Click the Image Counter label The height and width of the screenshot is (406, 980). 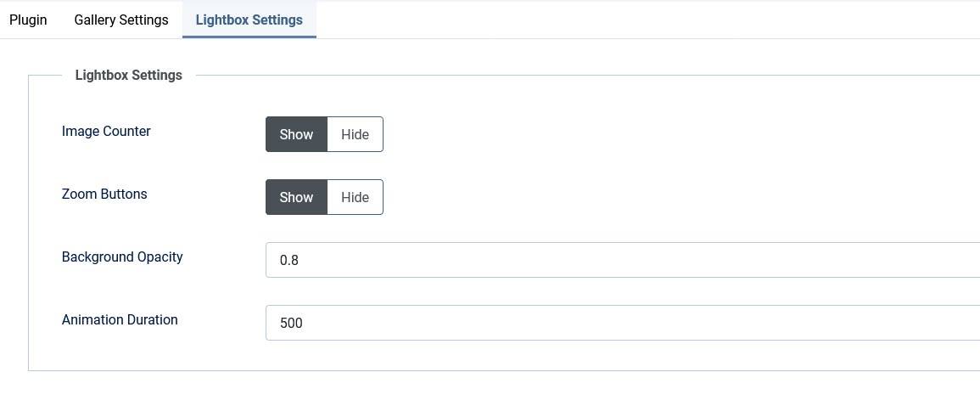pos(106,132)
